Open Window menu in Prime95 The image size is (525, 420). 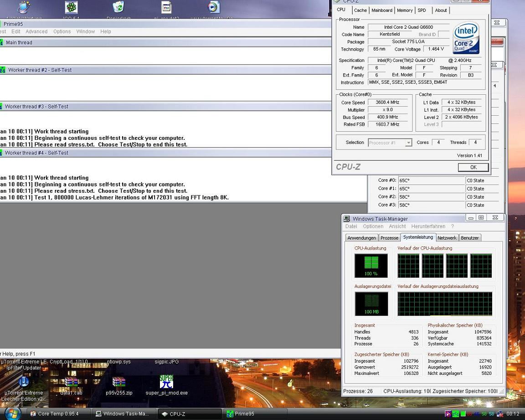click(85, 31)
